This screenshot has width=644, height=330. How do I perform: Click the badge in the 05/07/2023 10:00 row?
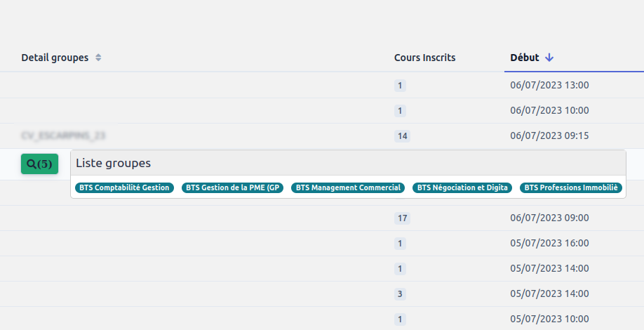[400, 319]
